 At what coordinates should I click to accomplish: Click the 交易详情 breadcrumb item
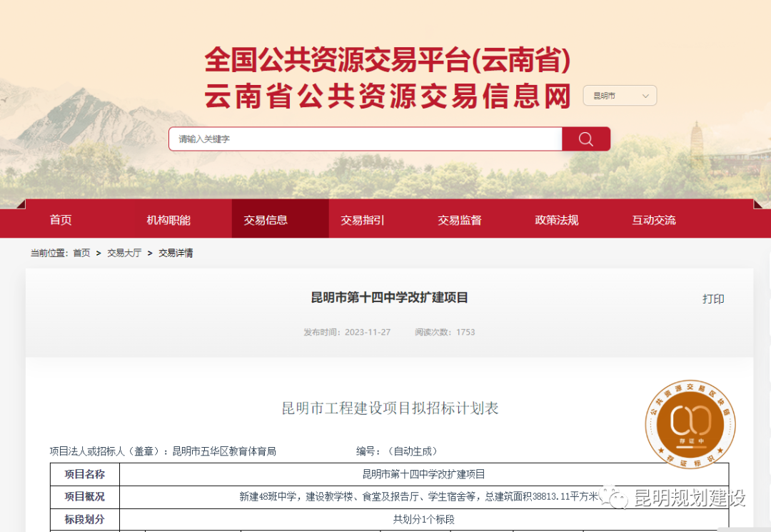(176, 253)
